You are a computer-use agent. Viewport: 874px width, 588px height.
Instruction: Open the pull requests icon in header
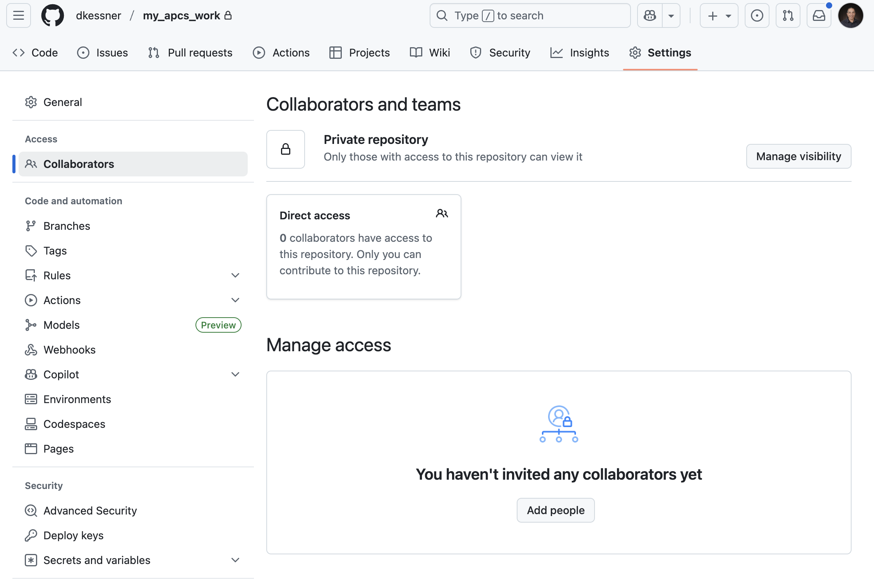tap(788, 15)
